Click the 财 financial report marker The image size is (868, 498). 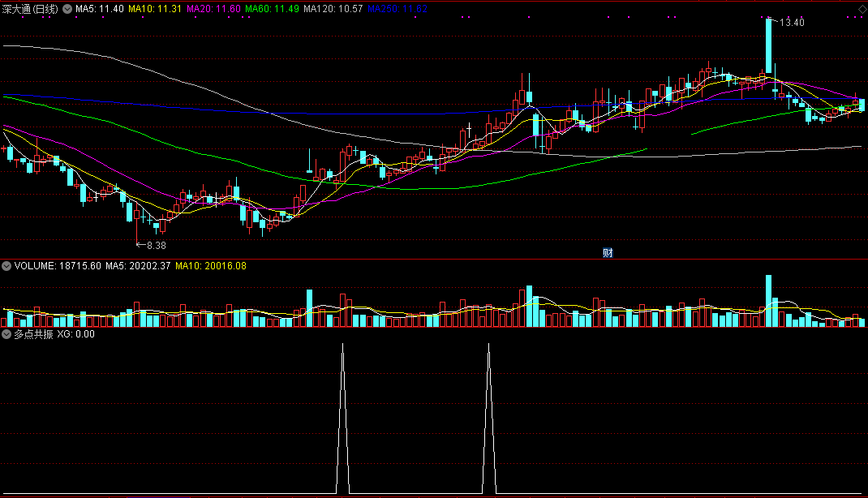coord(608,253)
